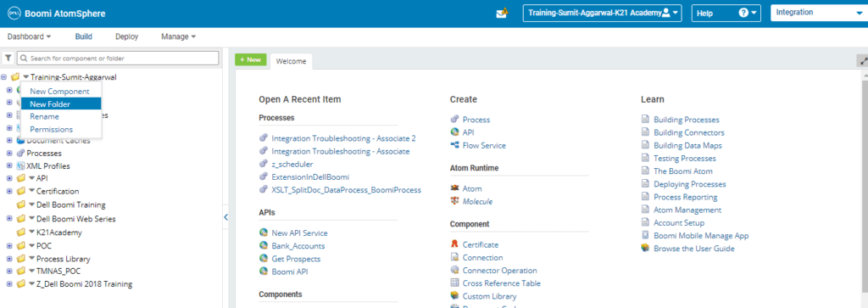Expand the POC folder node
Viewport: 868px width, 308px height.
pyautogui.click(x=9, y=245)
